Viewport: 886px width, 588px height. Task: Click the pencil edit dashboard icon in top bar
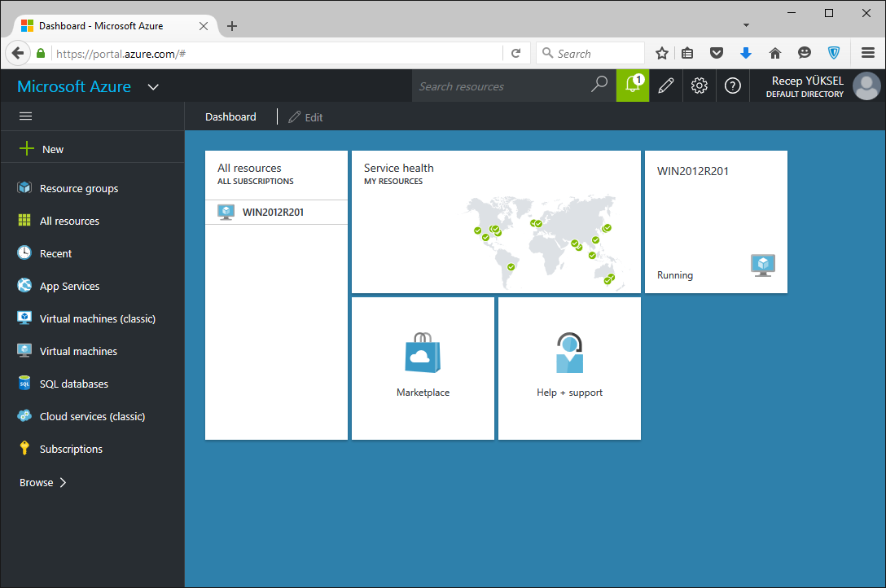[665, 86]
